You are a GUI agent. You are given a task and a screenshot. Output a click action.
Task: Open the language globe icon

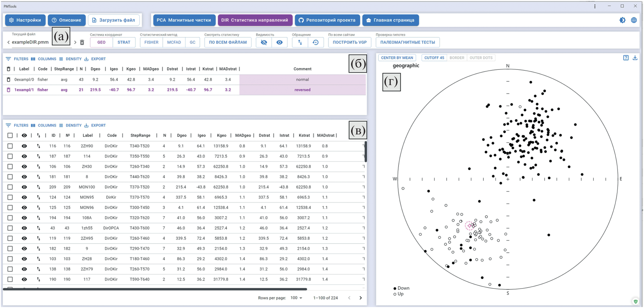point(634,20)
